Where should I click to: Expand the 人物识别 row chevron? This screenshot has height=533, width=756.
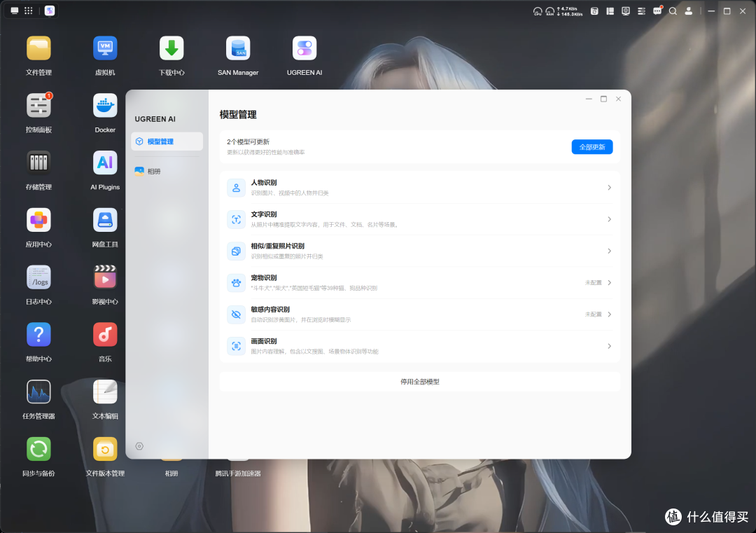[610, 188]
